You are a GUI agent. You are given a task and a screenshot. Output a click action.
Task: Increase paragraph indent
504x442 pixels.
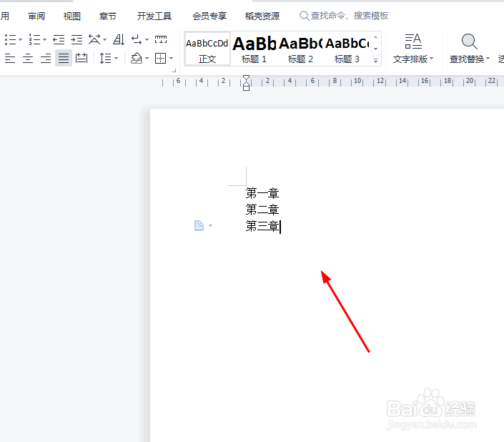tap(76, 39)
